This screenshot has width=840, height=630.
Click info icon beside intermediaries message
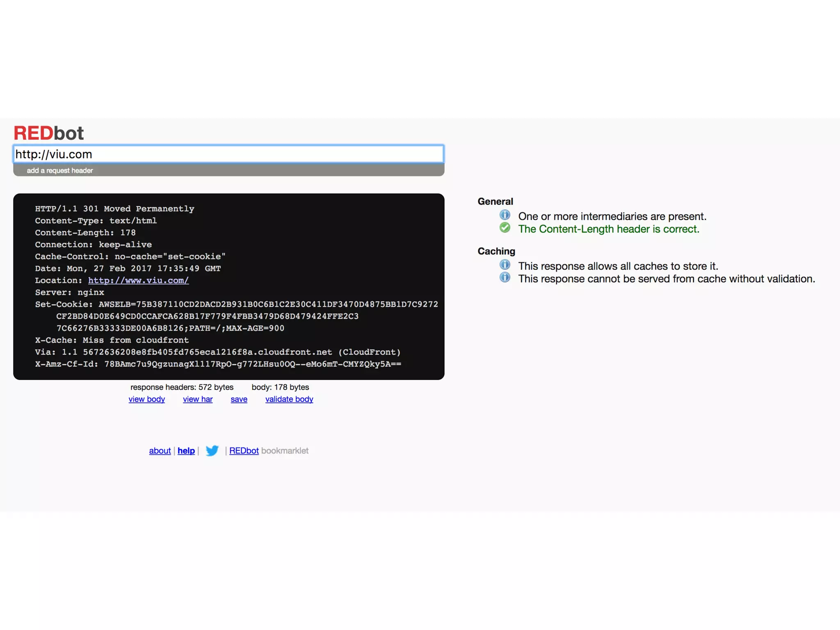pyautogui.click(x=504, y=215)
